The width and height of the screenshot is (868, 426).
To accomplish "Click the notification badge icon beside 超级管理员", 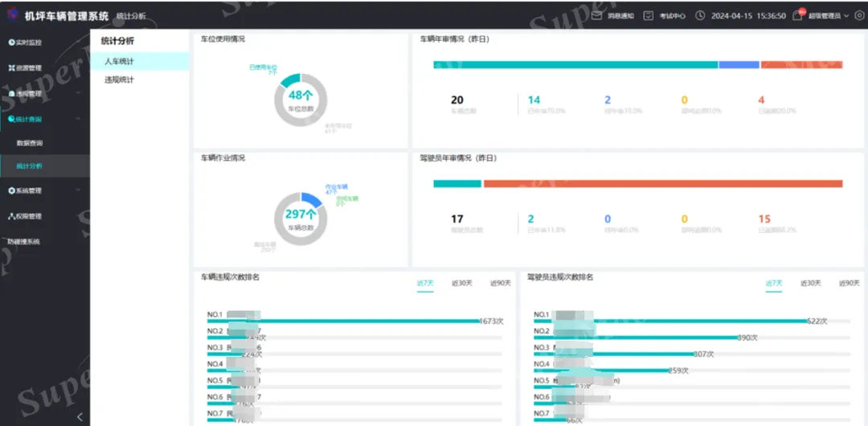I will click(797, 15).
